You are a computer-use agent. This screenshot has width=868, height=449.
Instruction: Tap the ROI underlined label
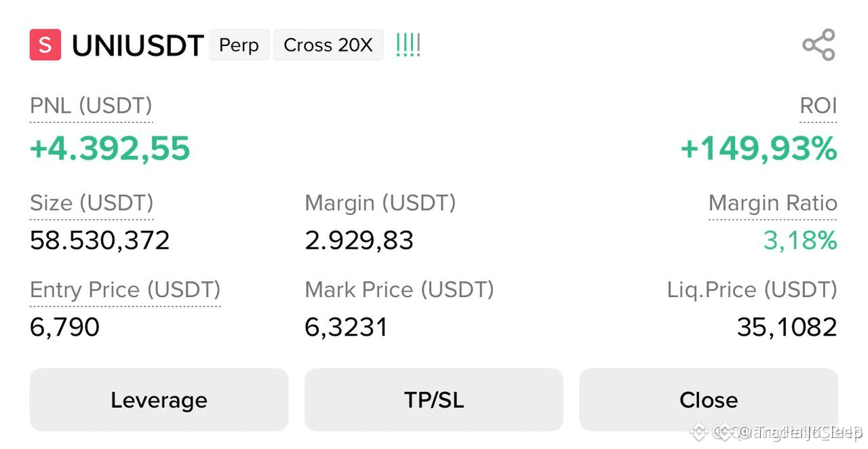point(818,106)
